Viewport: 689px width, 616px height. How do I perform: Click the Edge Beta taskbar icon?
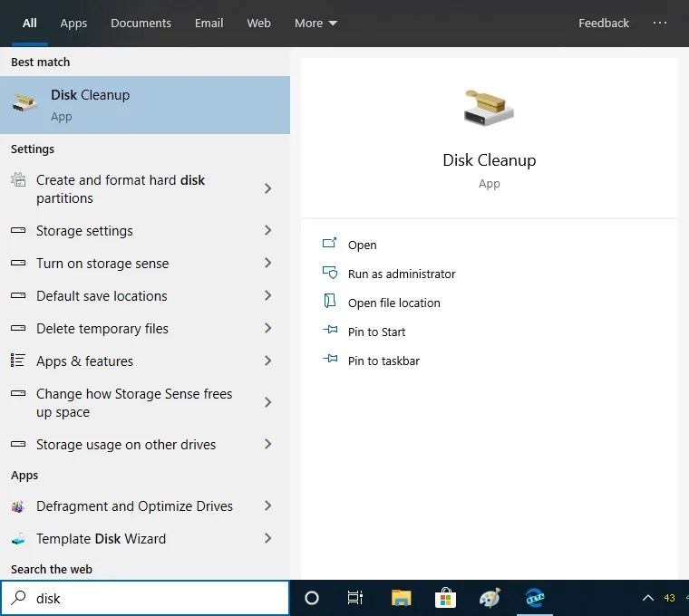(x=535, y=598)
